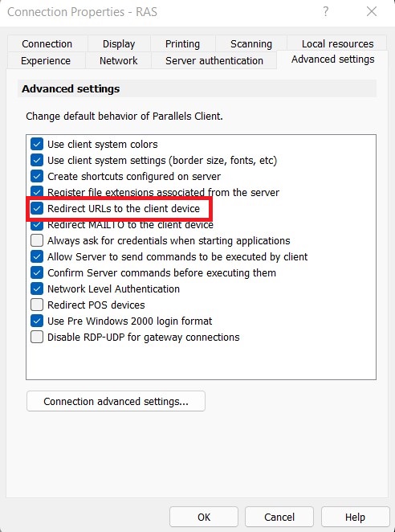Screen dimensions: 395x532
Task: Toggle Confirm Server commands before executing
Action: pyautogui.click(x=37, y=272)
